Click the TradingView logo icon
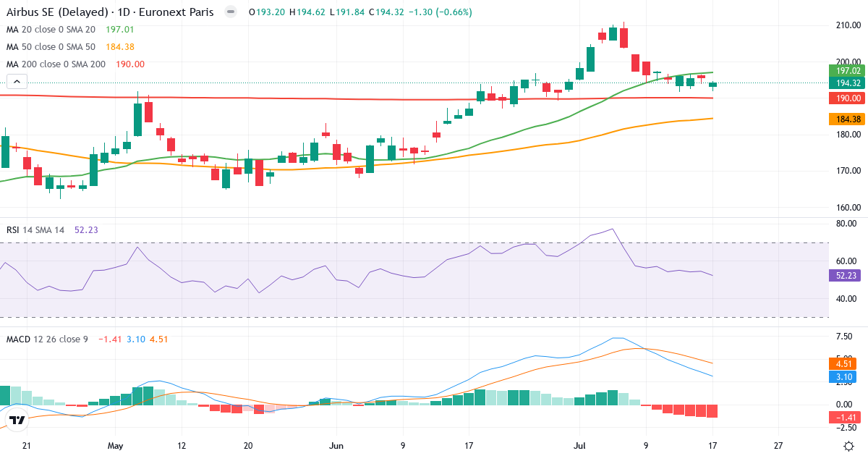868x456 pixels. pos(17,420)
